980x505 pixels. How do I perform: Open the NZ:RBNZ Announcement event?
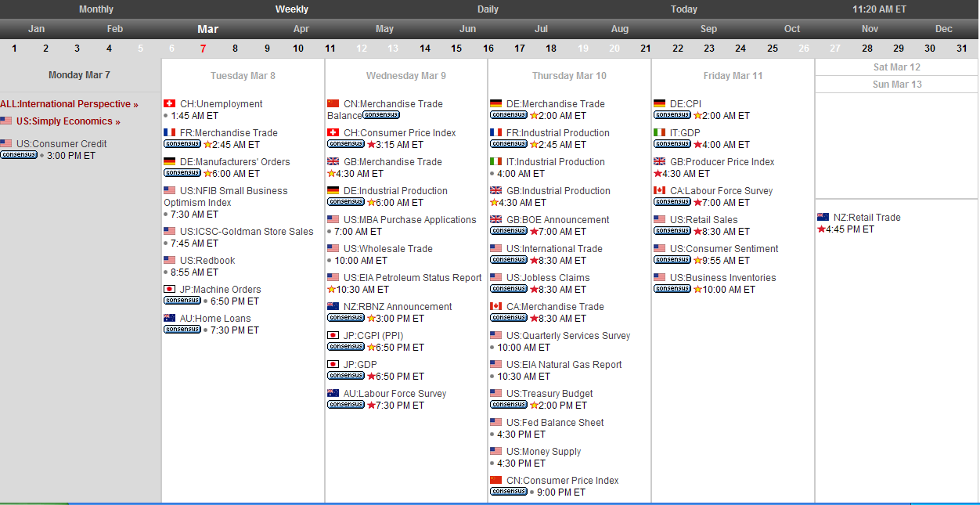pos(397,307)
